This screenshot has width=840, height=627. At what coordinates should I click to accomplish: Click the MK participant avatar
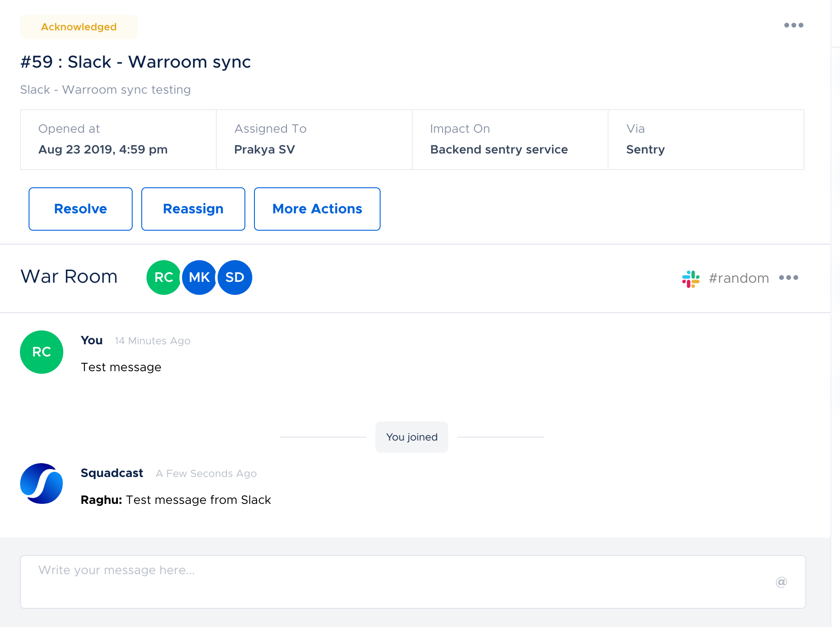click(x=199, y=278)
